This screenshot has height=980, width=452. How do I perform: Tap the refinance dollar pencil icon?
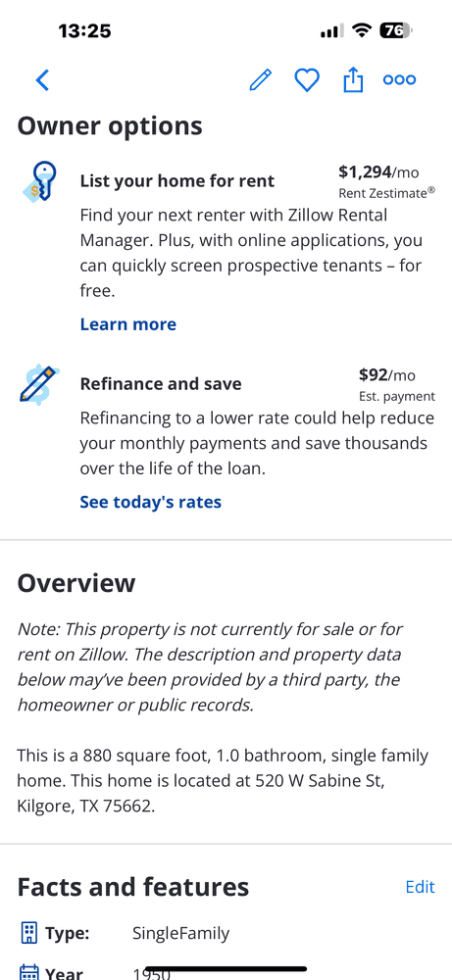point(39,384)
